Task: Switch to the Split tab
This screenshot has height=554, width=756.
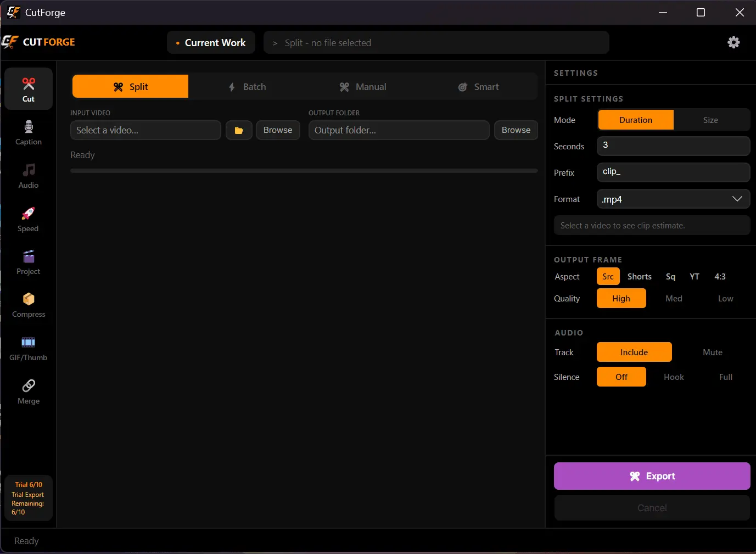Action: click(130, 87)
